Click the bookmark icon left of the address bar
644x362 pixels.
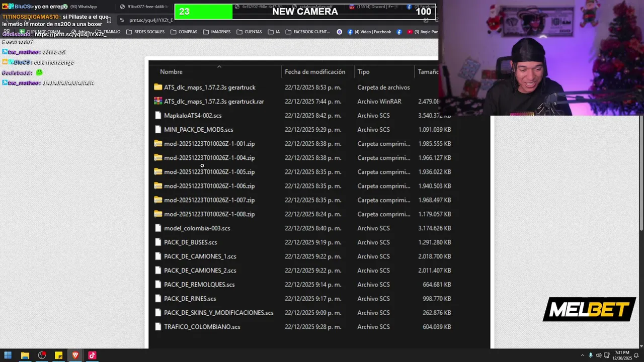(x=109, y=20)
